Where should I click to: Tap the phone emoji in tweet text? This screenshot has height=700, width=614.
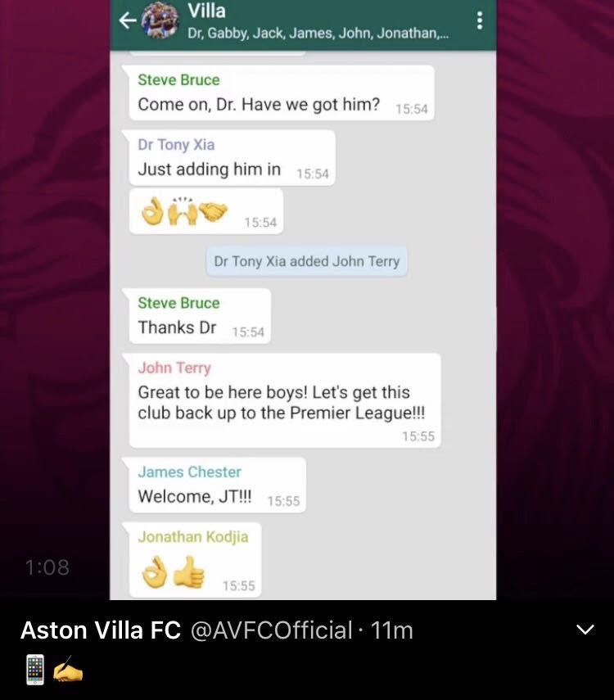[35, 670]
